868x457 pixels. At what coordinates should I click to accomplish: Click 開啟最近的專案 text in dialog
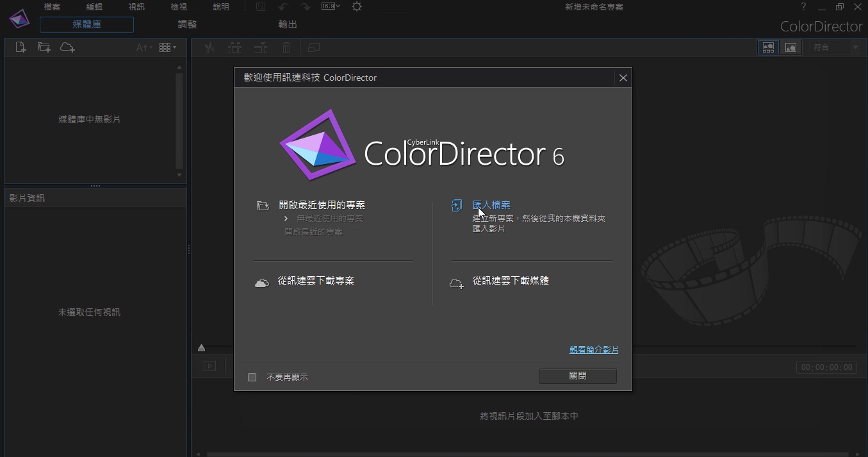click(313, 232)
